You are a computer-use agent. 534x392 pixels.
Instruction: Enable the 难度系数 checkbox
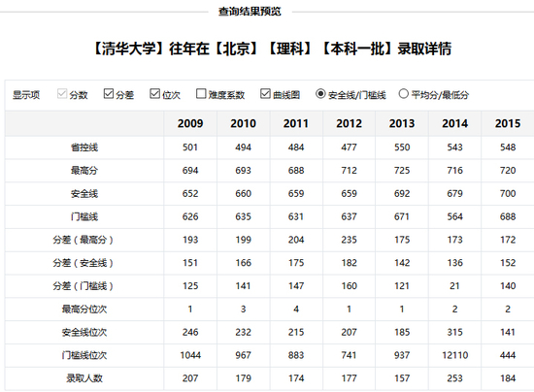[x=201, y=93]
